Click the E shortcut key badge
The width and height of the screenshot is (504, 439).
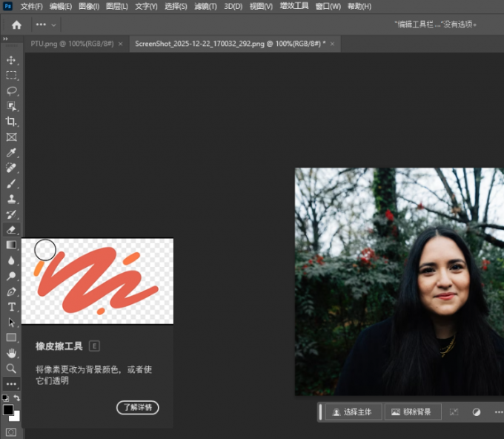point(94,346)
